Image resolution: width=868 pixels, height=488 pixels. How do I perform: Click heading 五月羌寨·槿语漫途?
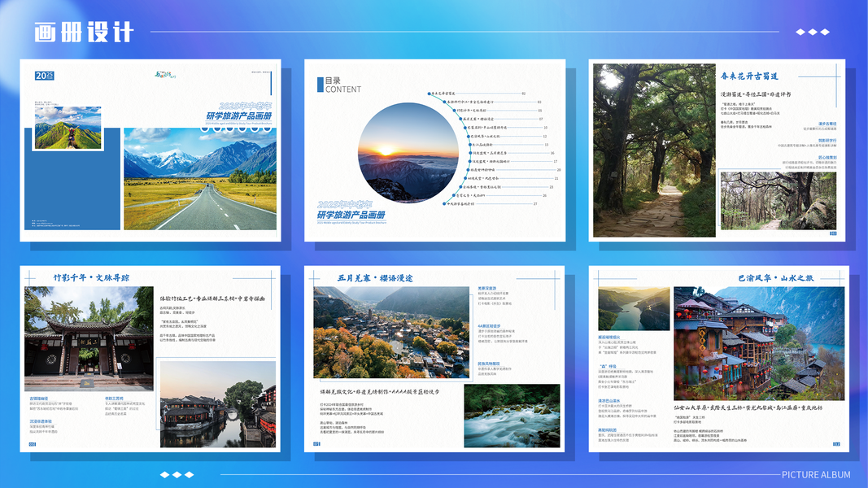click(375, 277)
